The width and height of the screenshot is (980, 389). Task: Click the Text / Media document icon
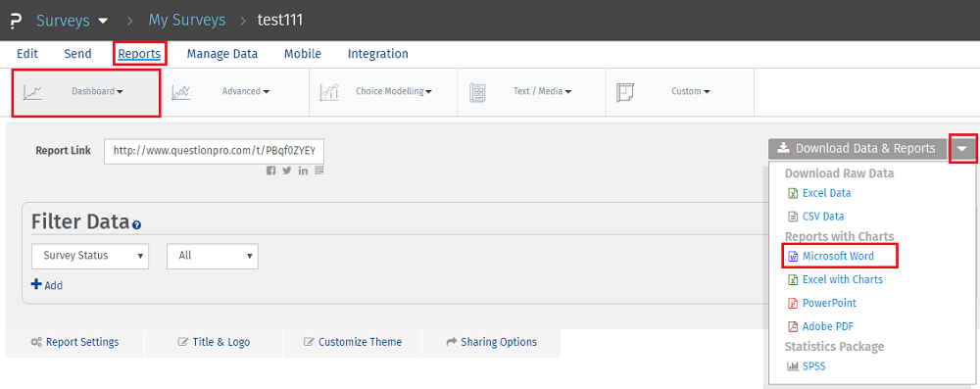[x=477, y=92]
